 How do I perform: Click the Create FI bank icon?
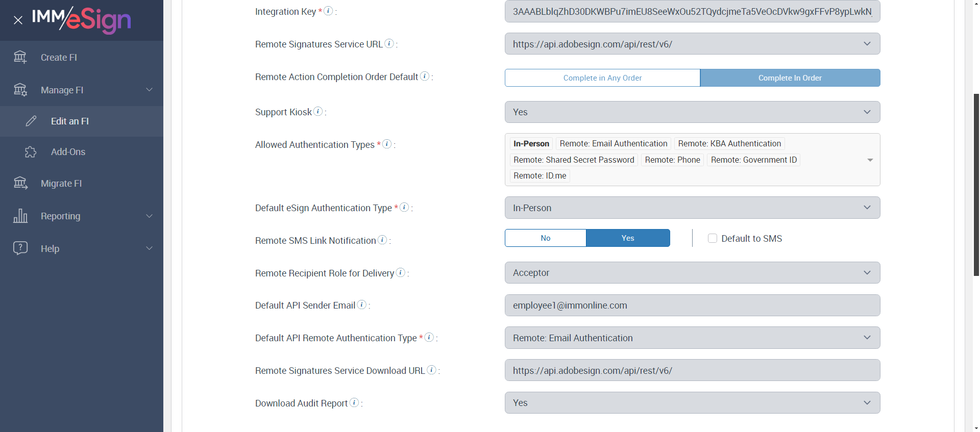pyautogui.click(x=20, y=57)
